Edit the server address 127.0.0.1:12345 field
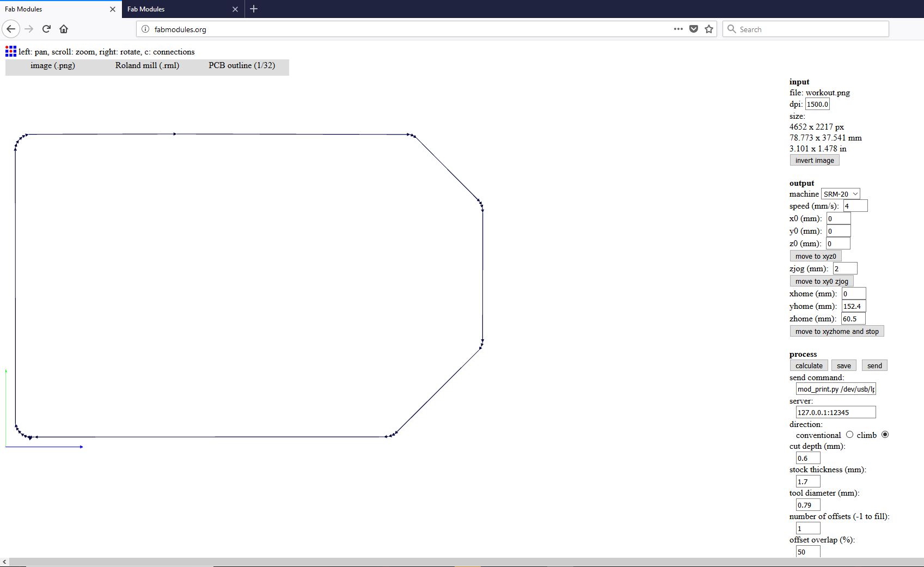 836,412
